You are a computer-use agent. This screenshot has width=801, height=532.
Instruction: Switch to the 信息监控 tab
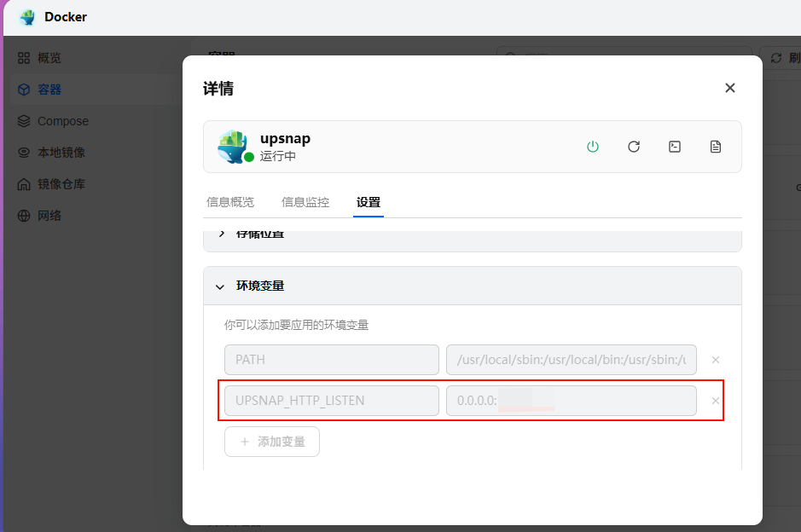point(305,202)
